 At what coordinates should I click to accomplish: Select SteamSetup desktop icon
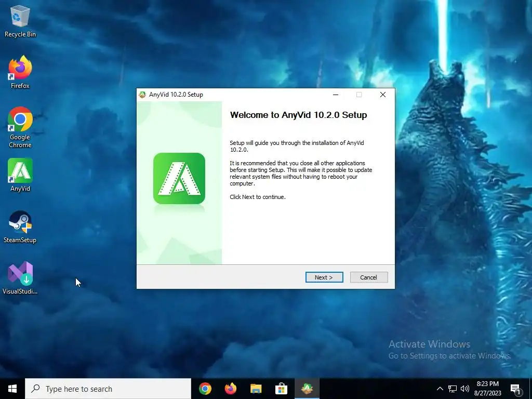pyautogui.click(x=20, y=227)
